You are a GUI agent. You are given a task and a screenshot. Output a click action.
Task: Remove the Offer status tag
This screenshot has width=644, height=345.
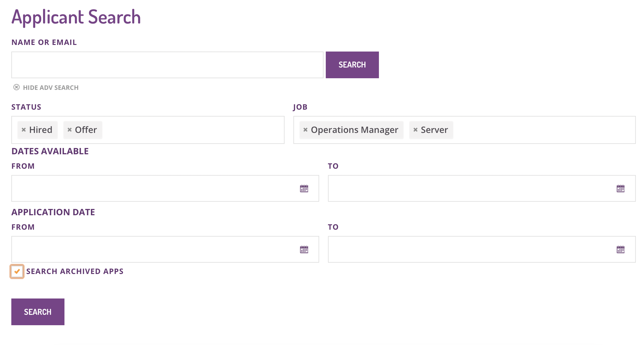coord(69,130)
